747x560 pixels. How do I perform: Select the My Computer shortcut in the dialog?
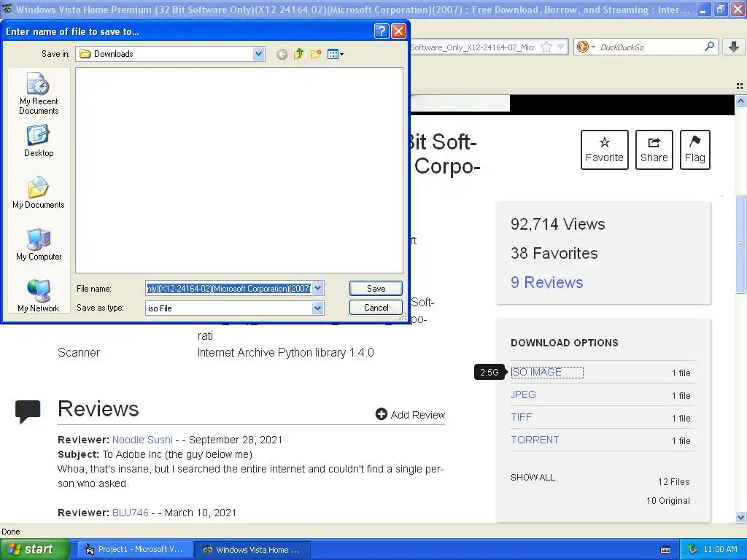[x=39, y=244]
